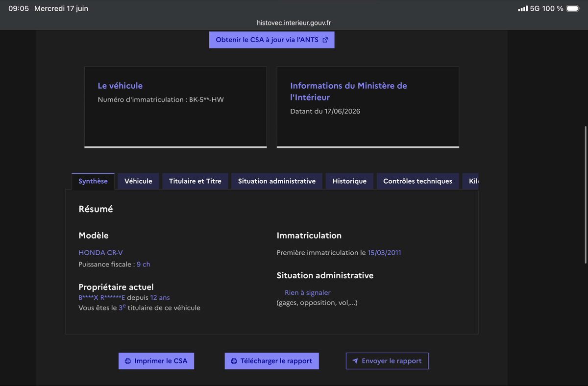This screenshot has width=588, height=386.
Task: Click the printer icon in Télécharger le rapport
Action: click(x=234, y=361)
